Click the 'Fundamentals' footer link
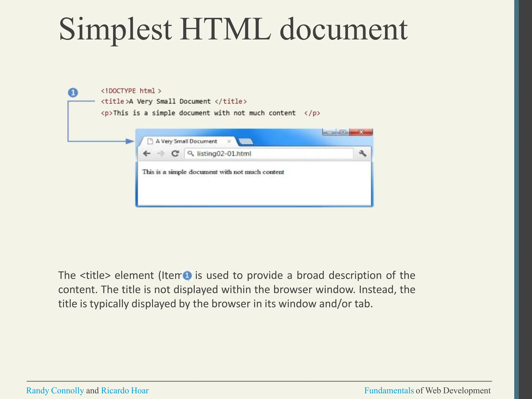Viewport: 532px width, 399px height. (389, 390)
